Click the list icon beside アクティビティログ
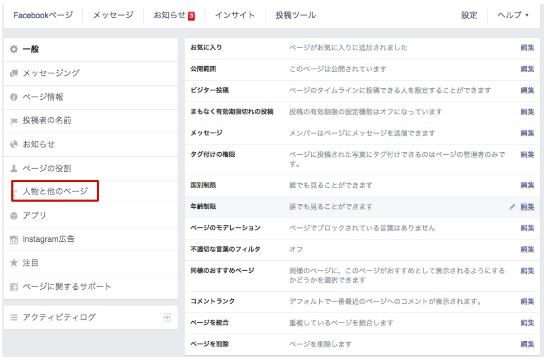 (14, 317)
